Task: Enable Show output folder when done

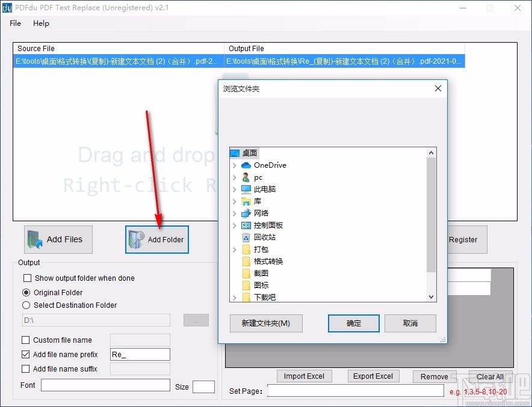Action: [x=26, y=278]
